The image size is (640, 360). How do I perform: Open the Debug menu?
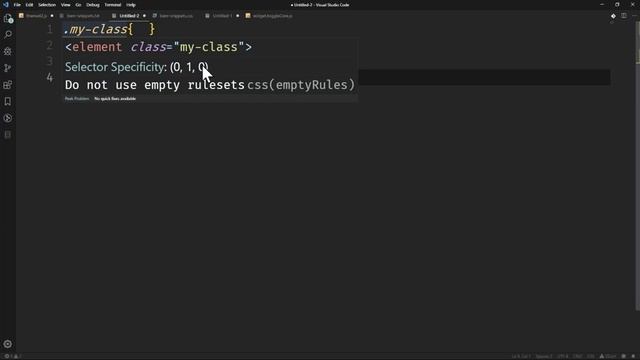[93, 5]
